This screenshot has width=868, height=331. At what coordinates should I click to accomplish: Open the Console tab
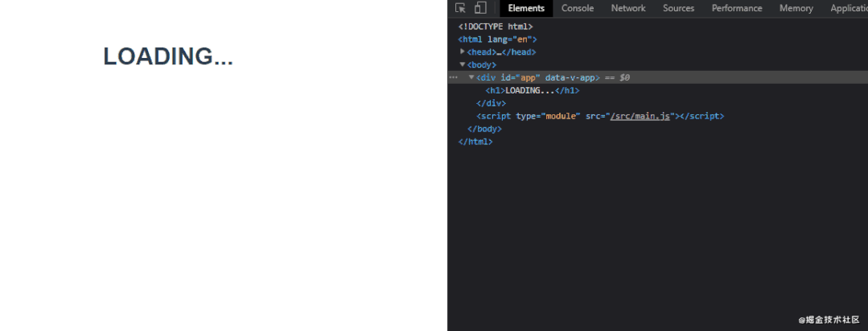pos(578,8)
